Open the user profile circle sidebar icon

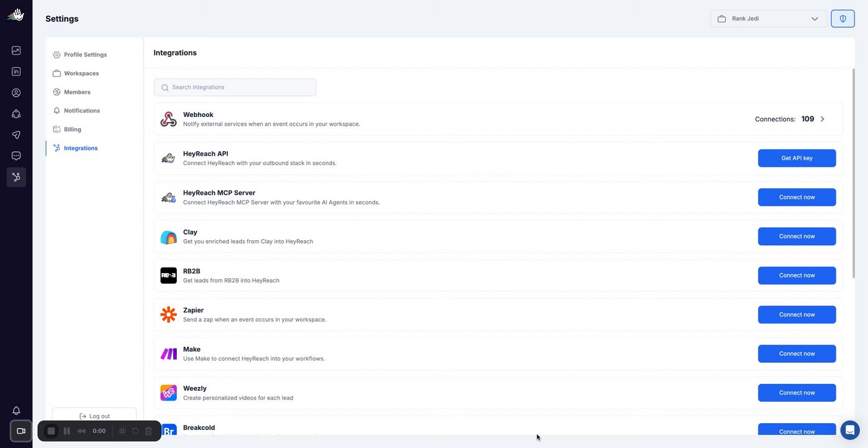(x=16, y=93)
